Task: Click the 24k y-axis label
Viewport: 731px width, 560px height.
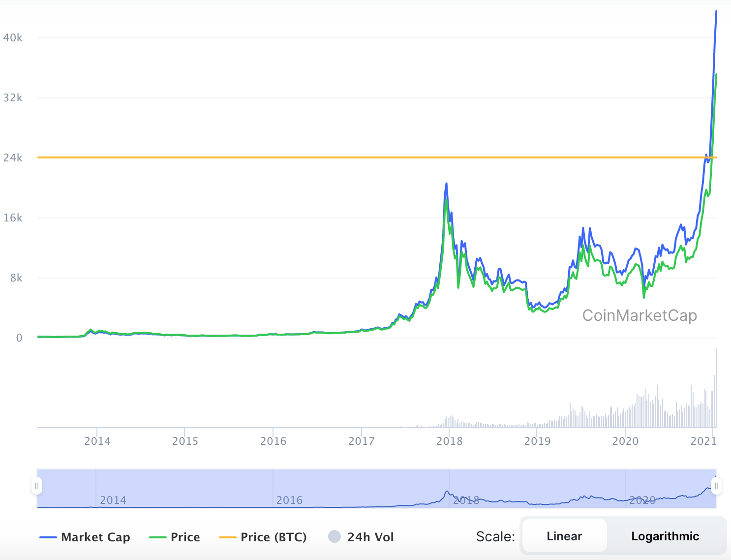Action: (x=13, y=158)
